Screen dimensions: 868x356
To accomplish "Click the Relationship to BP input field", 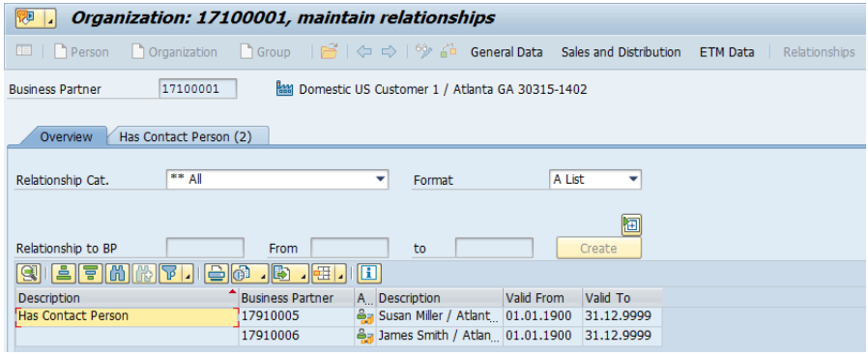I will (x=205, y=248).
